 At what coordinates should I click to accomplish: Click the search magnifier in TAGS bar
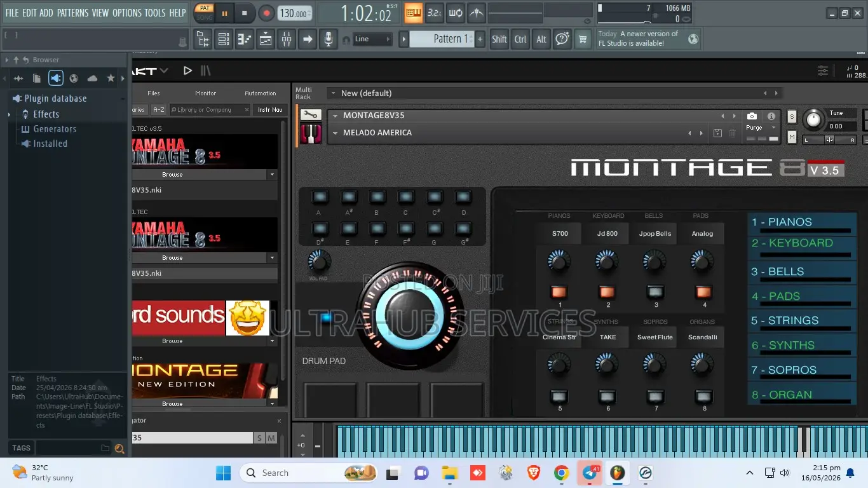119,449
